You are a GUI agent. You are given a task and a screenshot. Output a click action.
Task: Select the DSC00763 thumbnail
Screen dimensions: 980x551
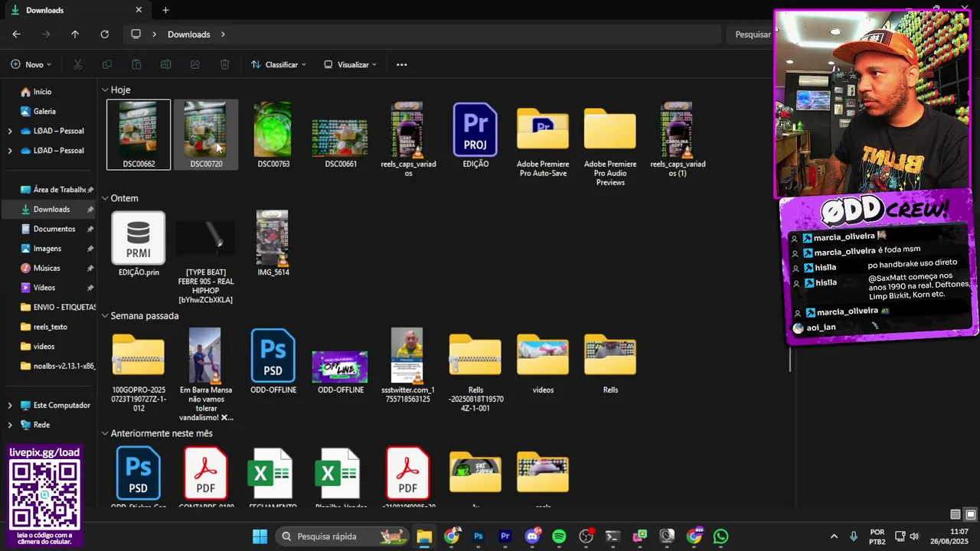pyautogui.click(x=273, y=135)
